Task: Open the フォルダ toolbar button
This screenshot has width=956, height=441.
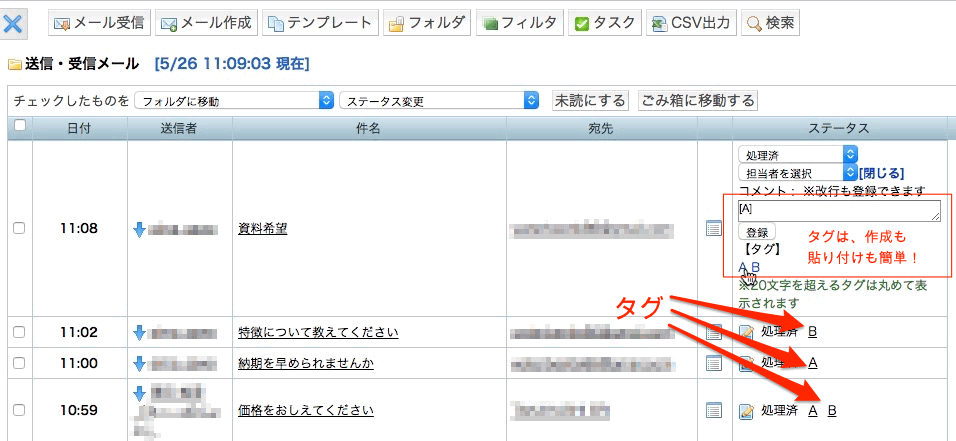Action: [x=427, y=23]
